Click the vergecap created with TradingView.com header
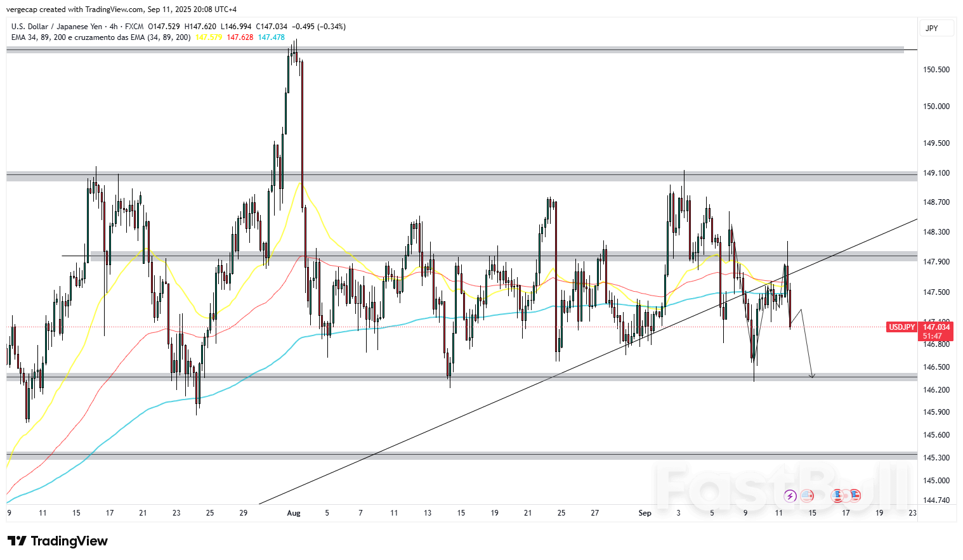The image size is (963, 560). pyautogui.click(x=121, y=10)
